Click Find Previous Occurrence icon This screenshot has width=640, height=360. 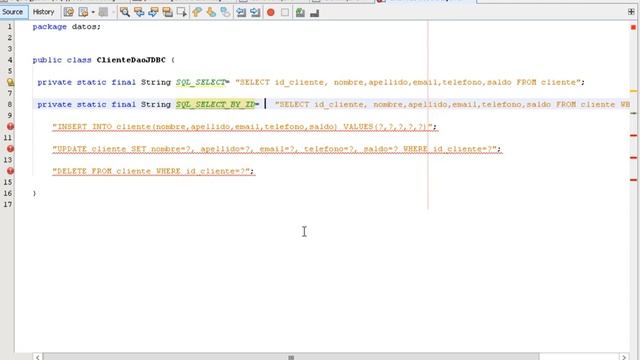(x=139, y=12)
